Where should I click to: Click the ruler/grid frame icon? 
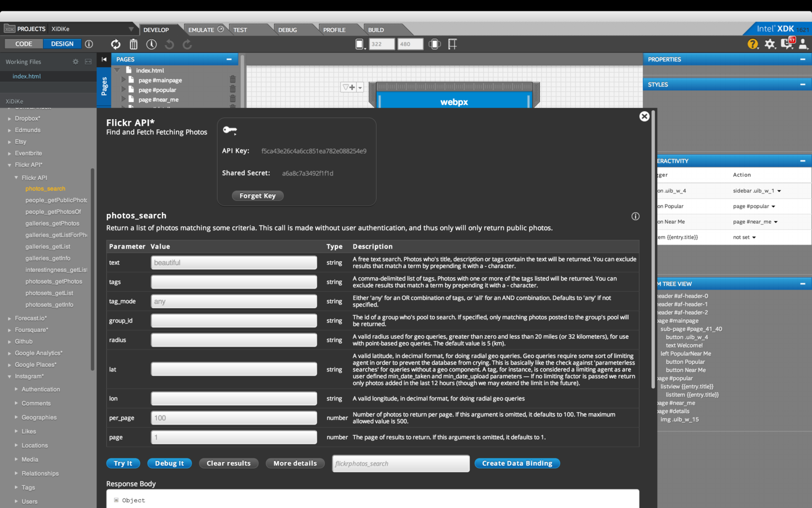pyautogui.click(x=452, y=44)
